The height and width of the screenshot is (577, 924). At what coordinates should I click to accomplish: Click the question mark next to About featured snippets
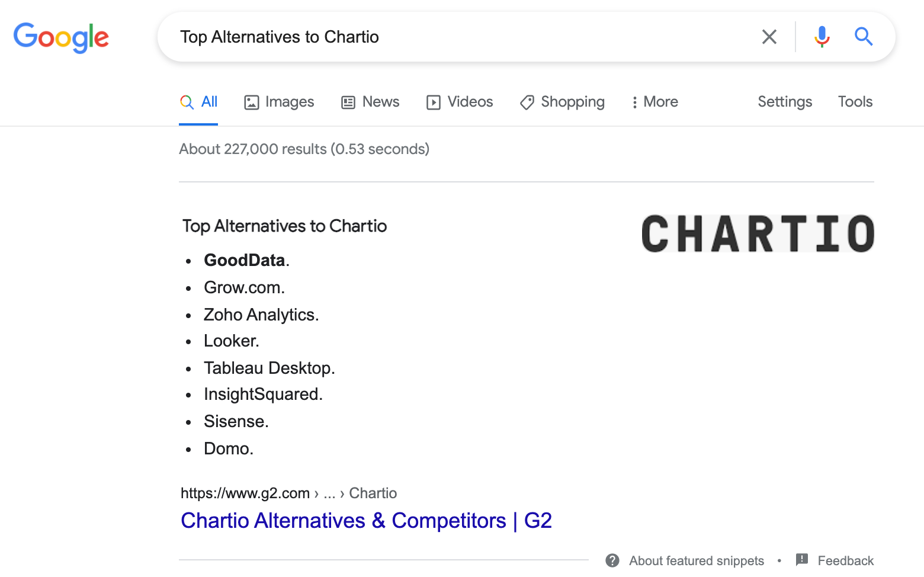tap(611, 560)
